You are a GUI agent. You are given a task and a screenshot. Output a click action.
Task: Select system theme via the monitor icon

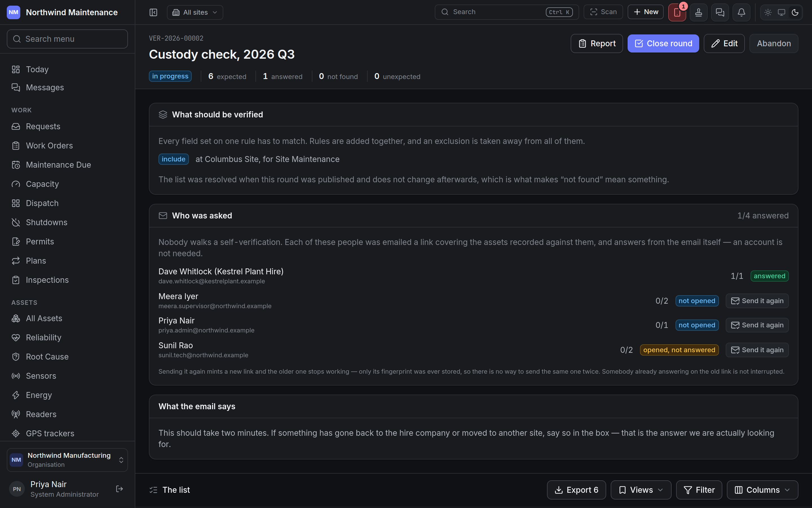coord(782,12)
